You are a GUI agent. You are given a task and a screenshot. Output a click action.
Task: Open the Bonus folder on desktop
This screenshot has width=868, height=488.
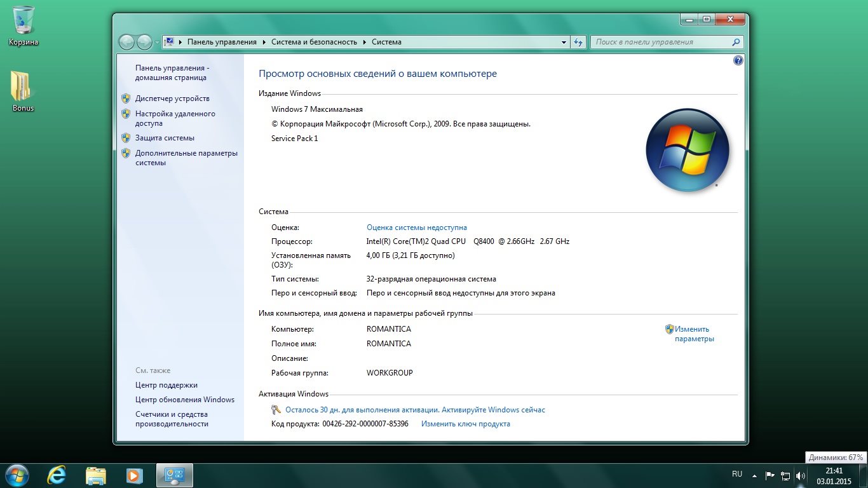tap(24, 91)
